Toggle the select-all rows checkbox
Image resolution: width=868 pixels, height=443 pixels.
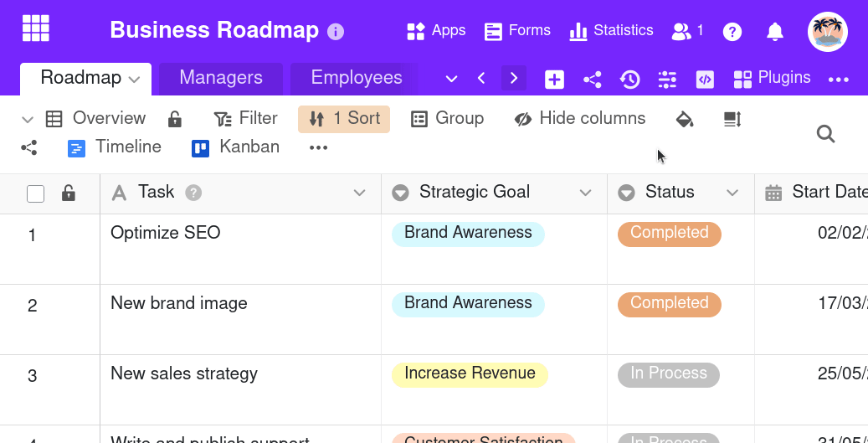coord(35,193)
